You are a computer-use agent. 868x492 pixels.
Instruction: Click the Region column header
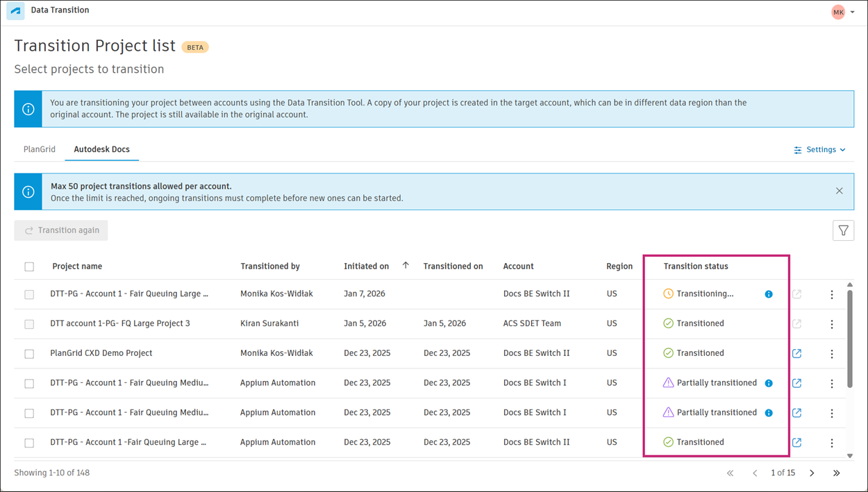[619, 266]
